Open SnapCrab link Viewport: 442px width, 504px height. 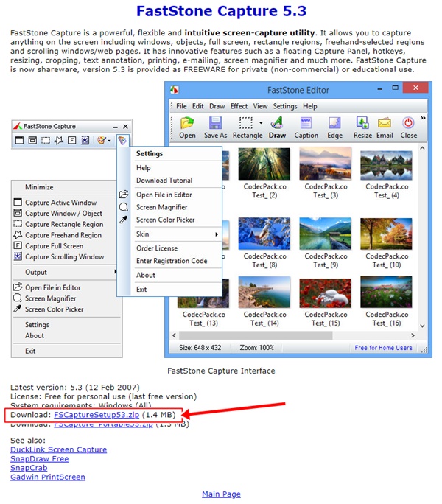point(29,468)
